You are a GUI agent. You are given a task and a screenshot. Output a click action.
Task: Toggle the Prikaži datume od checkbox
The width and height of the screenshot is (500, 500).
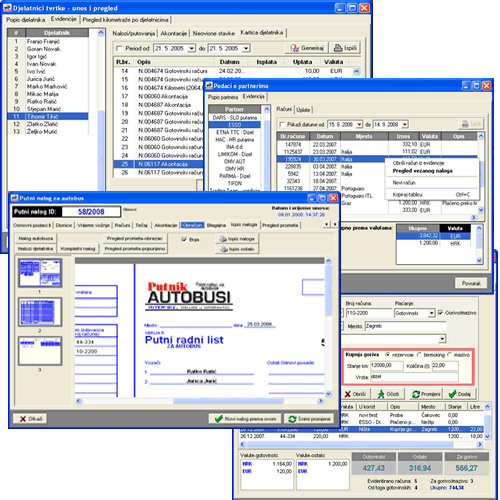coord(282,125)
